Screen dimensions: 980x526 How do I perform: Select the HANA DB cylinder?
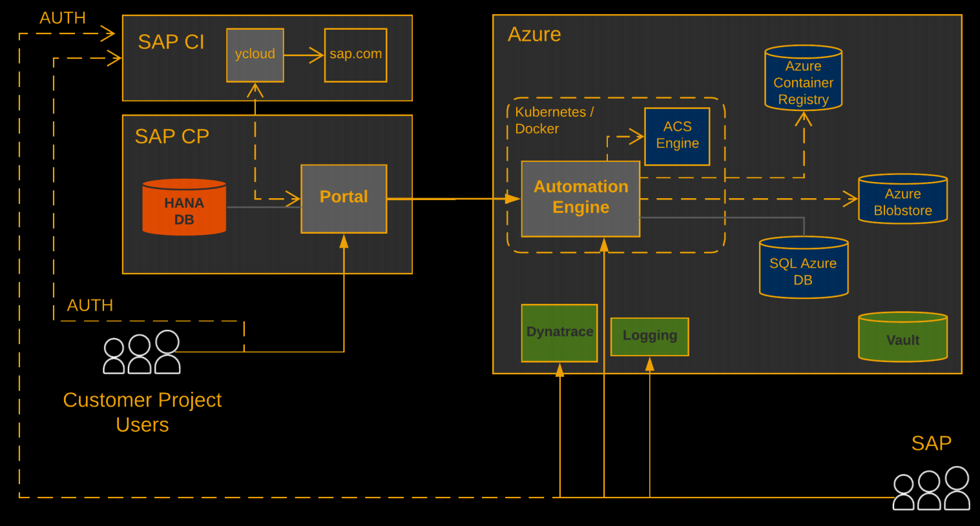point(184,207)
